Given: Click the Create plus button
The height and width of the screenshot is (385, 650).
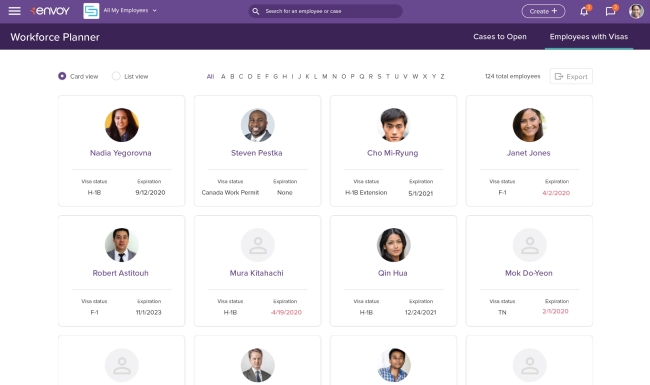Looking at the screenshot, I should click(x=543, y=11).
